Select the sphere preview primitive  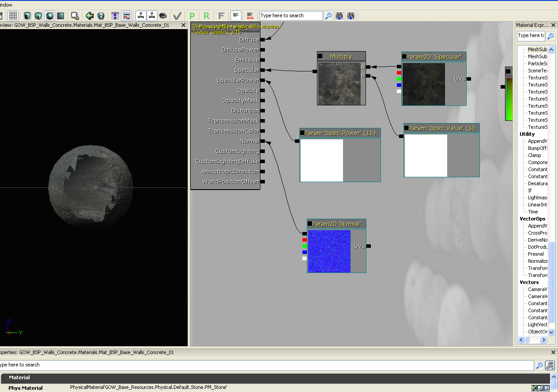(x=49, y=16)
